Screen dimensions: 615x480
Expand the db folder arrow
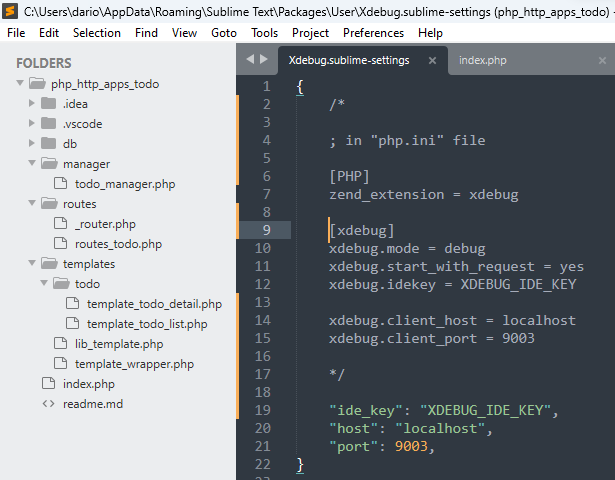[32, 143]
